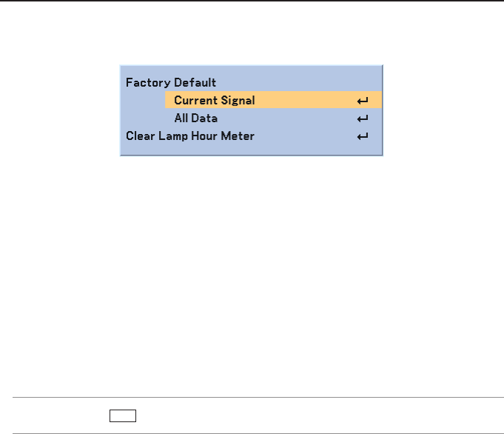Reset all data via its return icon
The height and width of the screenshot is (434, 504).
click(x=363, y=118)
